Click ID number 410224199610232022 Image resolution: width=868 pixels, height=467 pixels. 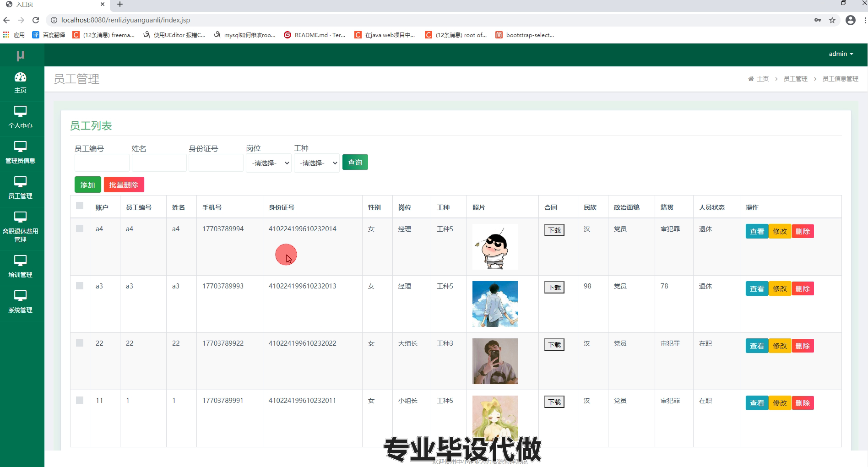pos(303,343)
